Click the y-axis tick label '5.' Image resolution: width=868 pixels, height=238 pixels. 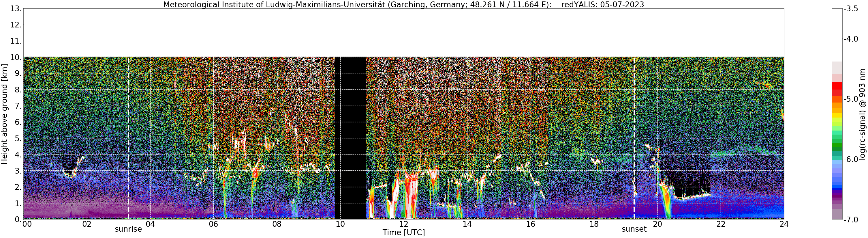(18, 139)
